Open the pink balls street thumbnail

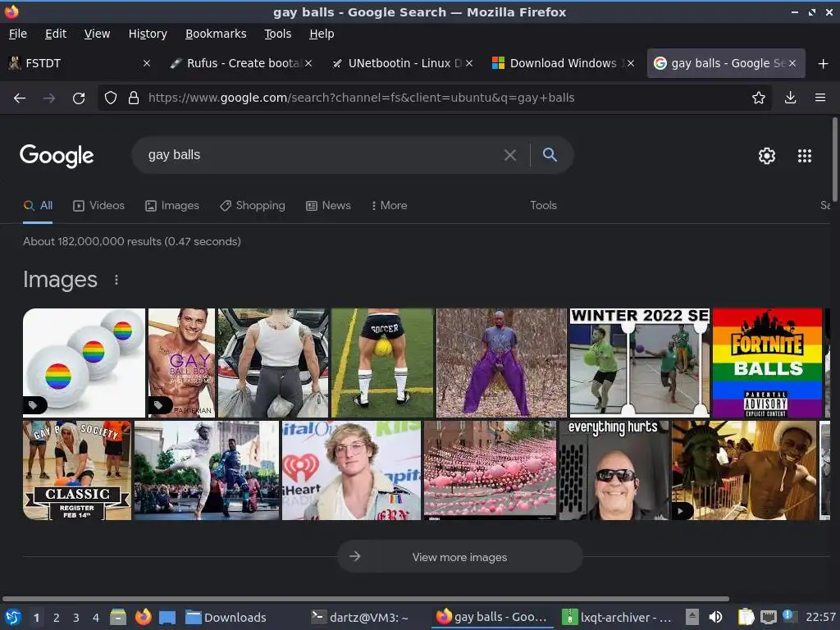coord(491,470)
